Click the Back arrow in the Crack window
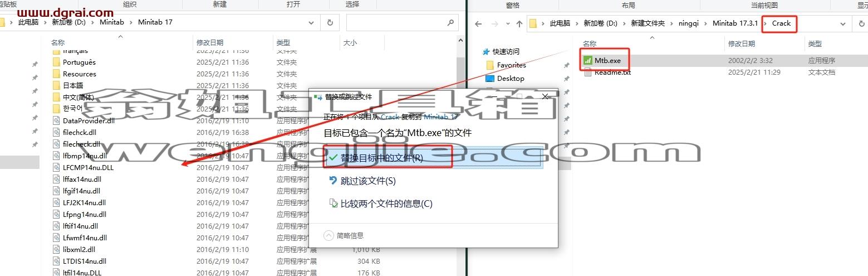The width and height of the screenshot is (868, 276). (478, 23)
